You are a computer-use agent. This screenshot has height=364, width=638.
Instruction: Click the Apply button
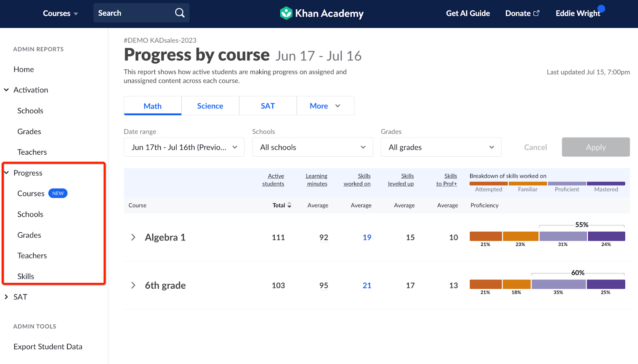(x=596, y=147)
